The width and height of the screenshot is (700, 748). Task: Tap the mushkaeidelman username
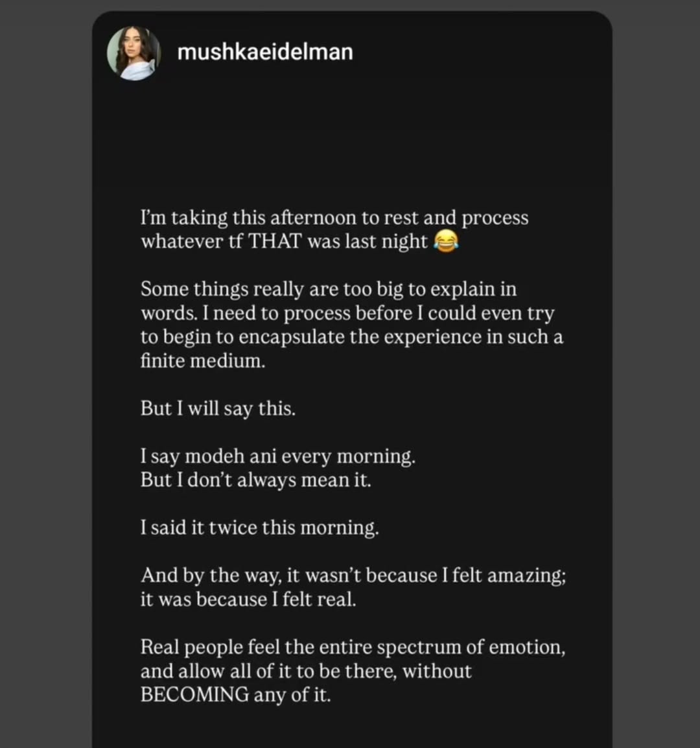pos(265,52)
